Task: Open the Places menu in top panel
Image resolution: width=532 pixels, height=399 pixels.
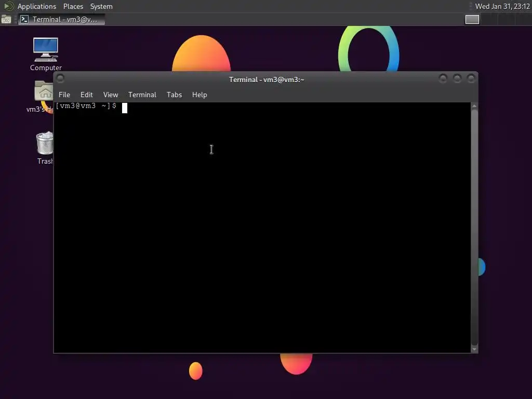Action: (x=73, y=6)
